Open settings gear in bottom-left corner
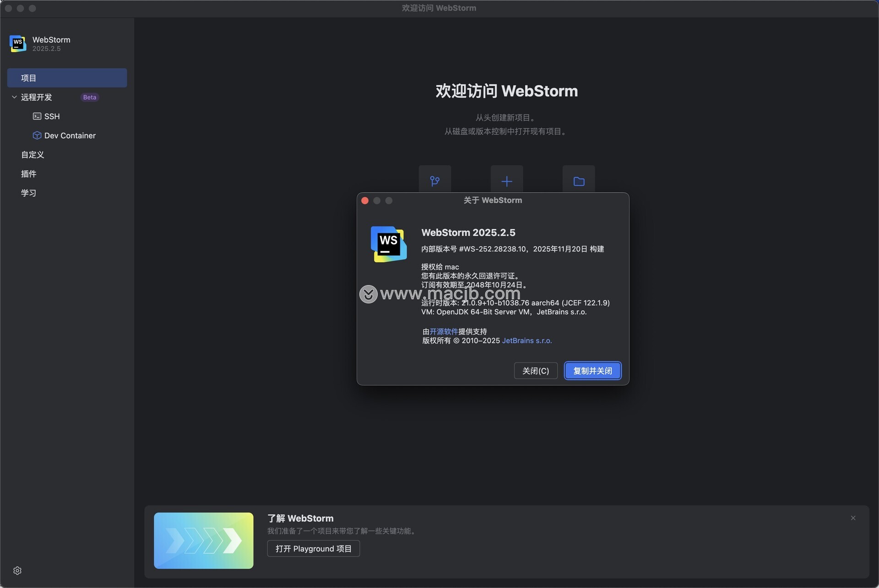This screenshot has height=588, width=879. pos(17,570)
